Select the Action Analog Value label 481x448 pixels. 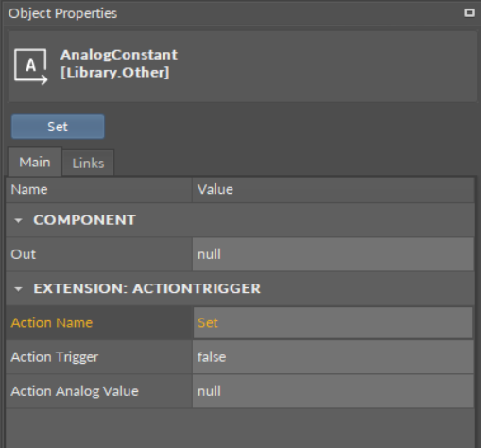tap(75, 391)
